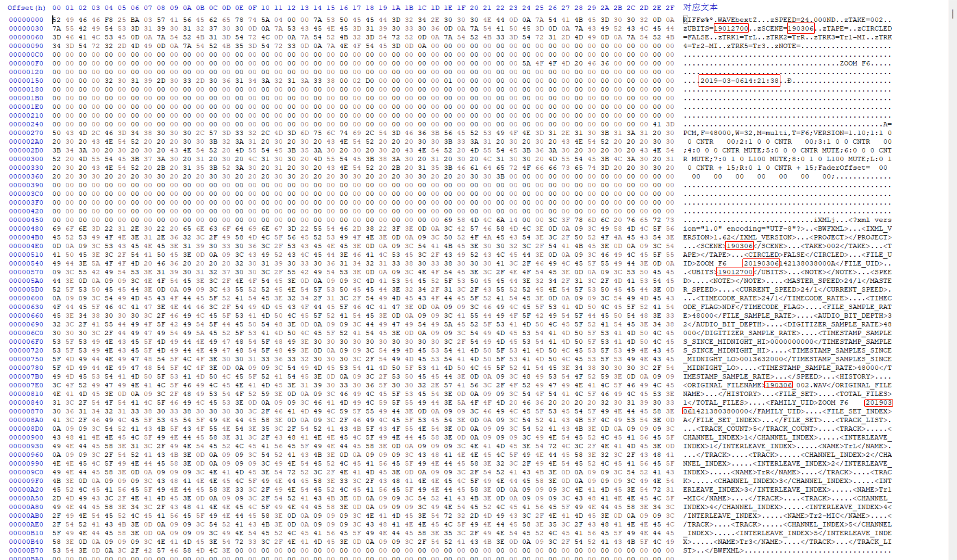The height and width of the screenshot is (560, 957).
Task: Click the boxed 19012700 inside the UBITS tag
Action: tap(735, 272)
